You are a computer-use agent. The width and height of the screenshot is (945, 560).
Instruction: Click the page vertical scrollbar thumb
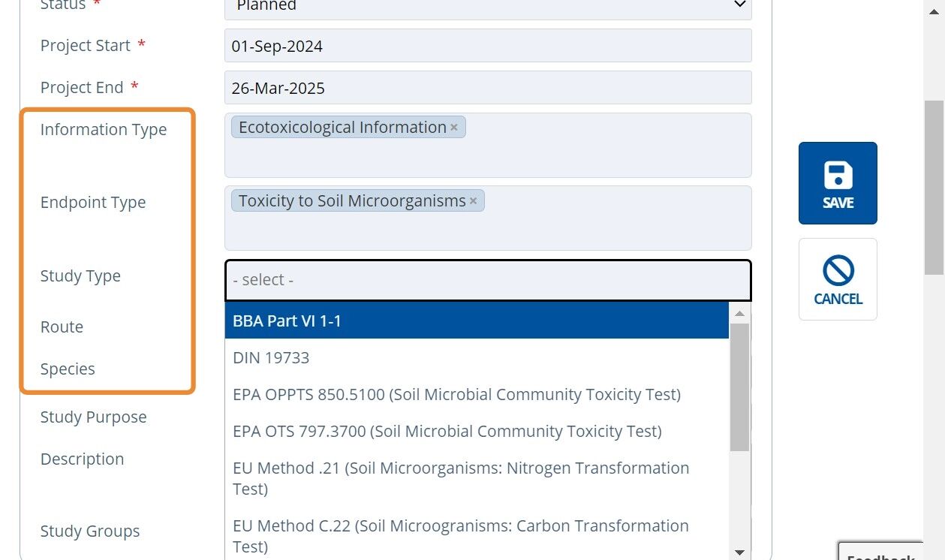(934, 188)
